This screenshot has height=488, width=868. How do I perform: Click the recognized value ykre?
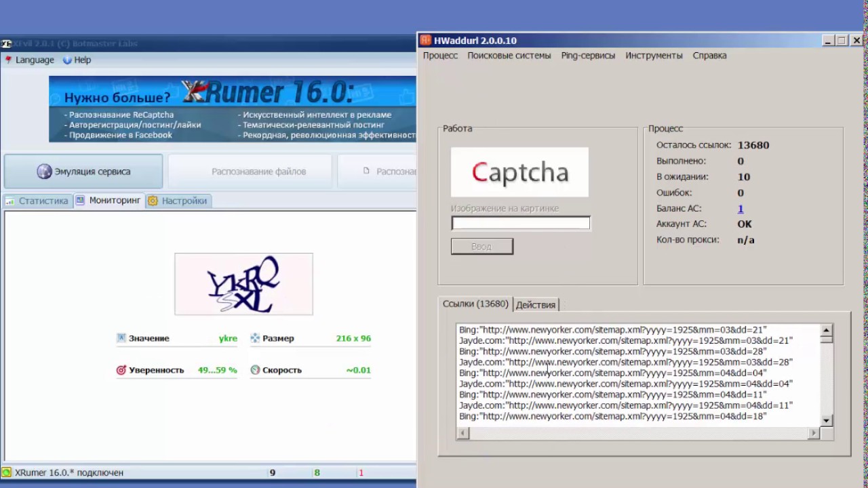click(x=228, y=338)
